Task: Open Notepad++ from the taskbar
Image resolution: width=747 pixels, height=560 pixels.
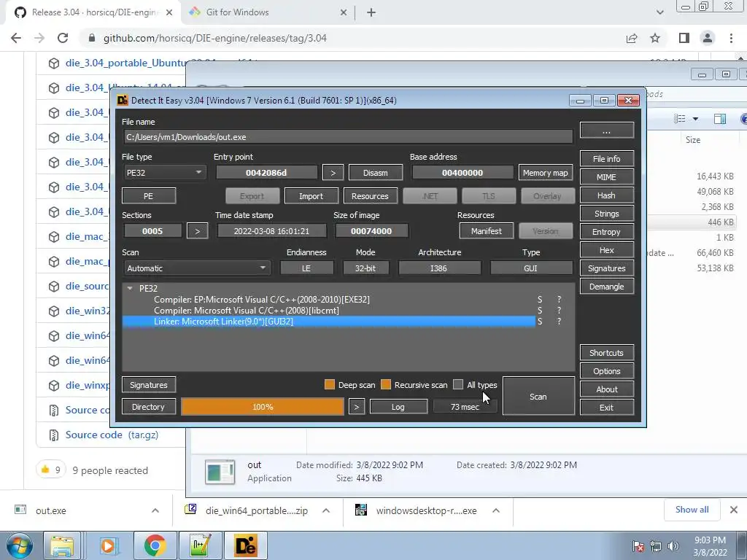Action: point(200,545)
